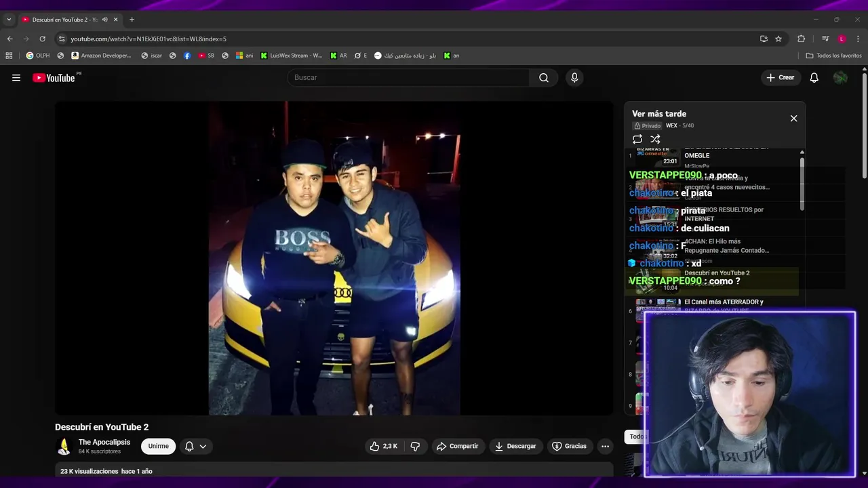868x488 pixels.
Task: Open the iscar bookmark
Action: [x=152, y=56]
